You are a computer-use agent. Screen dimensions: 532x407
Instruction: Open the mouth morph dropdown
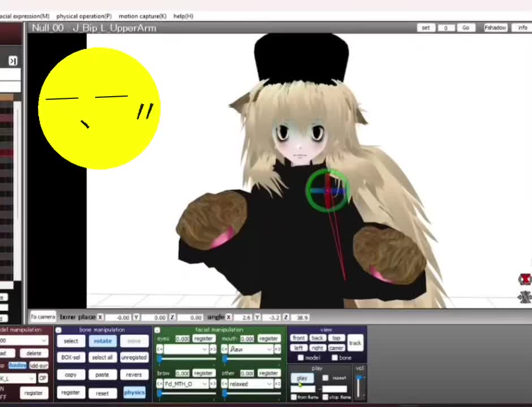[251, 349]
